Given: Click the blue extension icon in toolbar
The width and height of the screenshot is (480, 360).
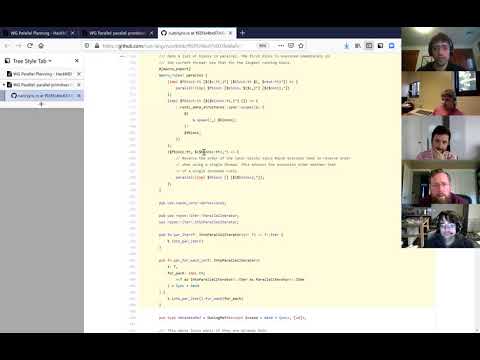Looking at the screenshot, I should pos(392,46).
